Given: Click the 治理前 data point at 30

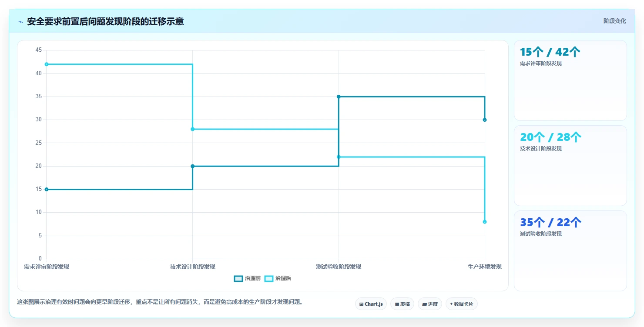Looking at the screenshot, I should tap(485, 120).
